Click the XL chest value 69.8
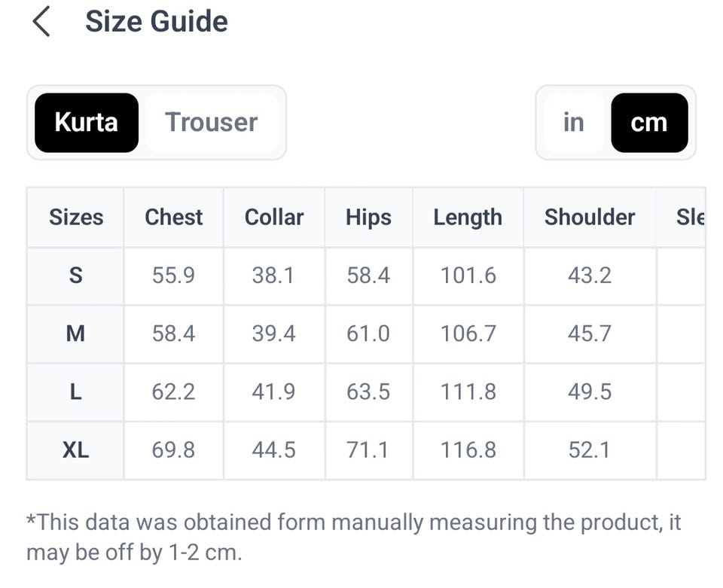 (x=173, y=450)
